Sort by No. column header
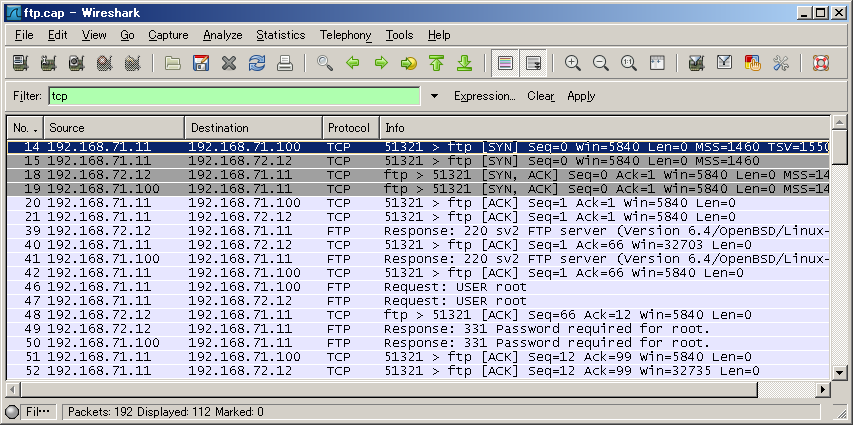Viewport: 853px width, 425px height. tap(25, 128)
